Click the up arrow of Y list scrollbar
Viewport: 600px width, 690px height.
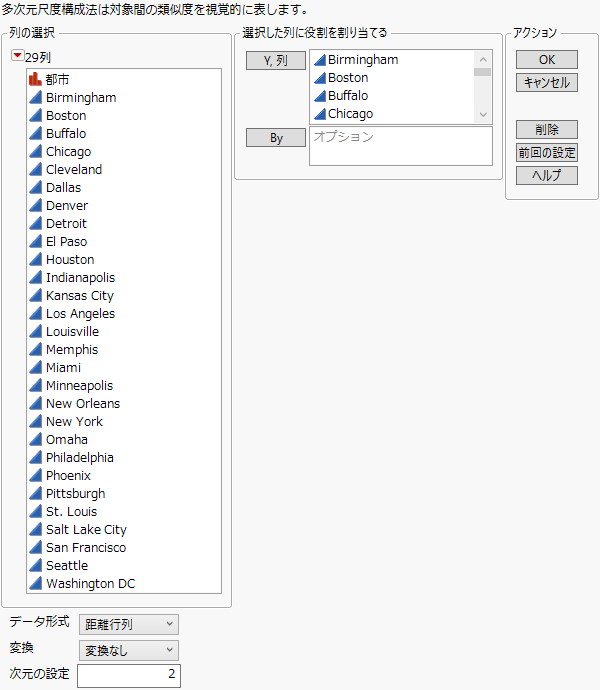pyautogui.click(x=483, y=59)
